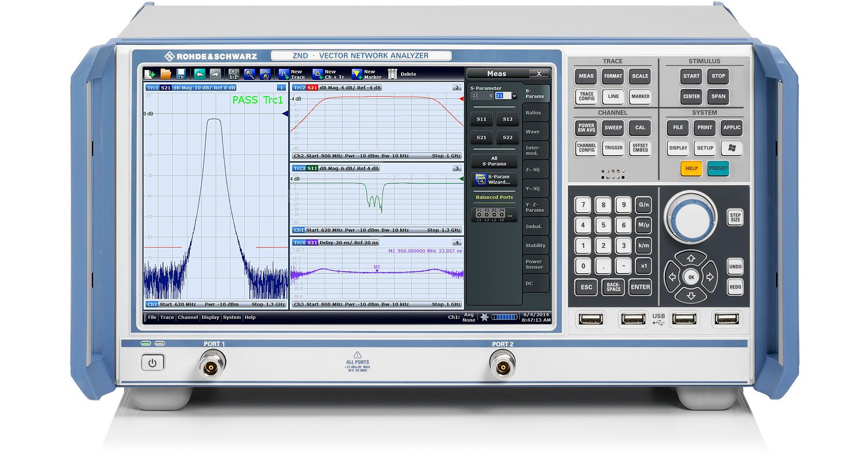Screen dimensions: 868x463
Task: Click the 1:1 zoom reset icon
Action: coord(234,74)
